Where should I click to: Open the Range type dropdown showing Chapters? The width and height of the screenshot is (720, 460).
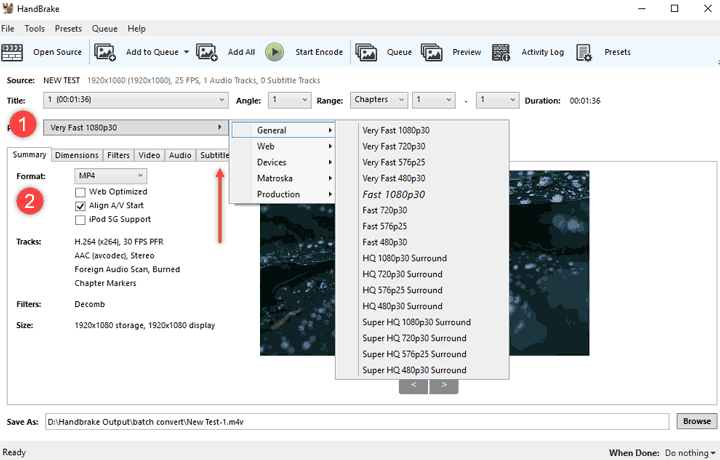(x=379, y=100)
